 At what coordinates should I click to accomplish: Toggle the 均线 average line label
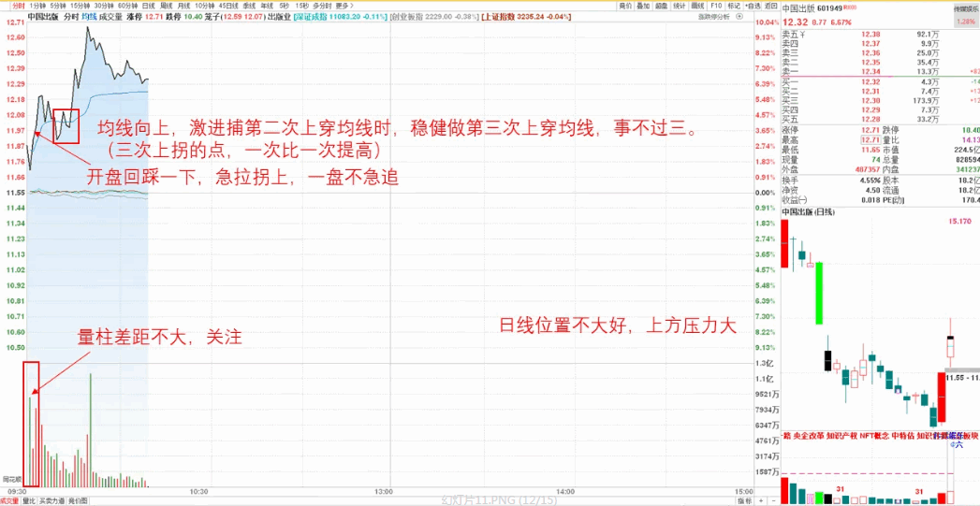click(x=89, y=17)
